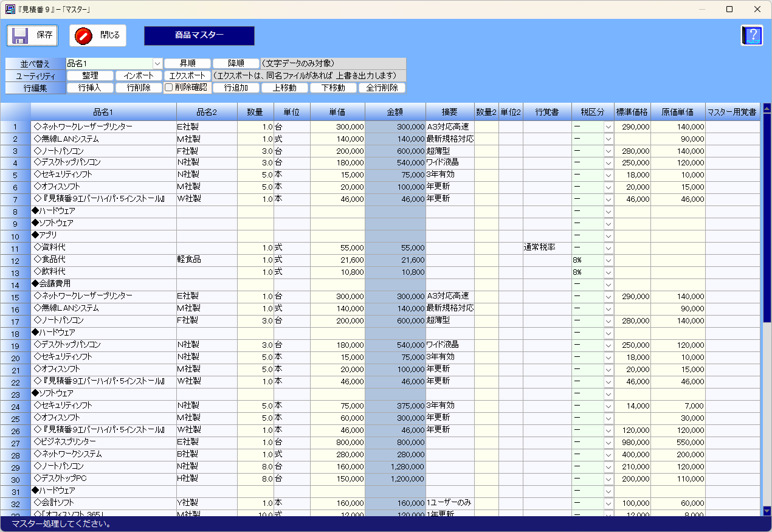This screenshot has height=532, width=772.
Task: Select row header number 10
Action: [x=15, y=236]
